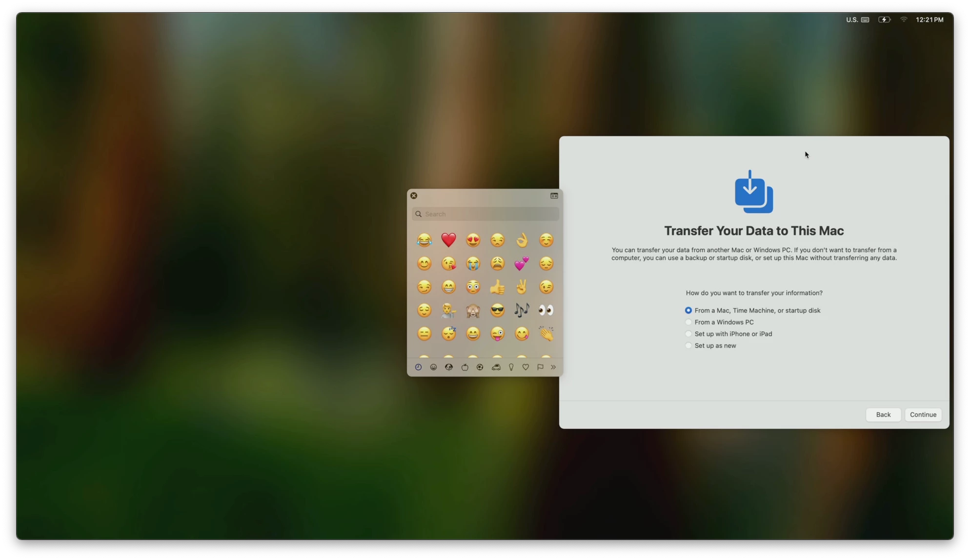The height and width of the screenshot is (560, 970).
Task: Expand emoji picker to full Character Viewer
Action: 554,196
